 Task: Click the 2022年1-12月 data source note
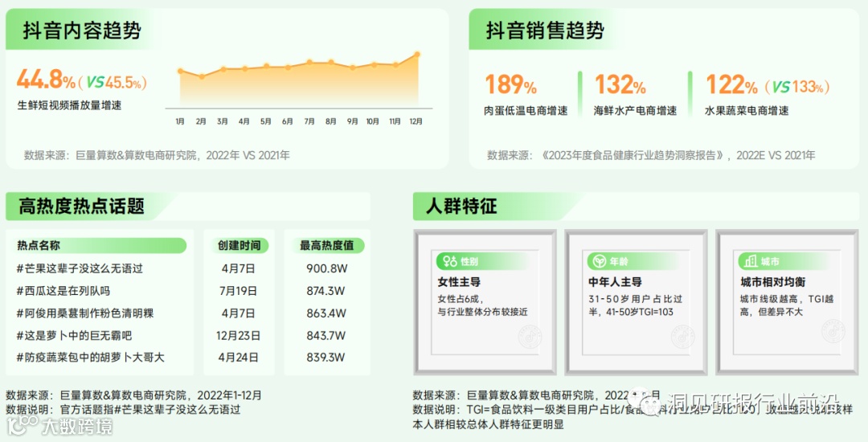point(133,395)
